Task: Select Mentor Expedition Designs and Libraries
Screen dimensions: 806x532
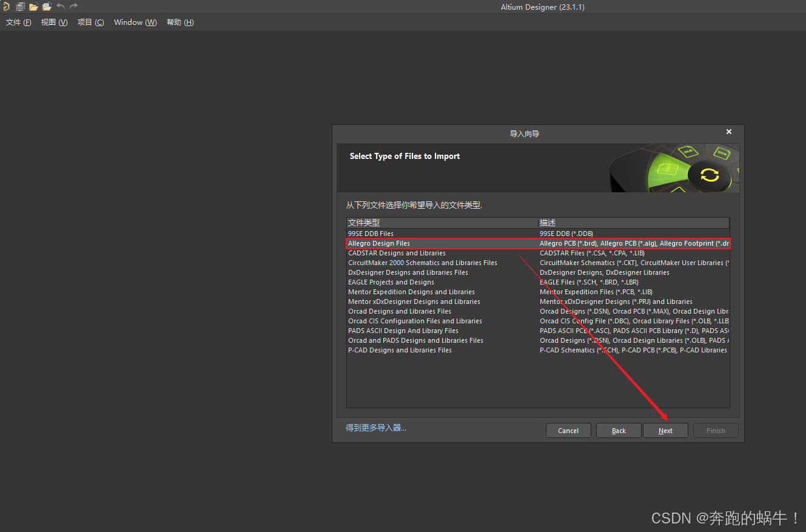Action: pos(538,292)
